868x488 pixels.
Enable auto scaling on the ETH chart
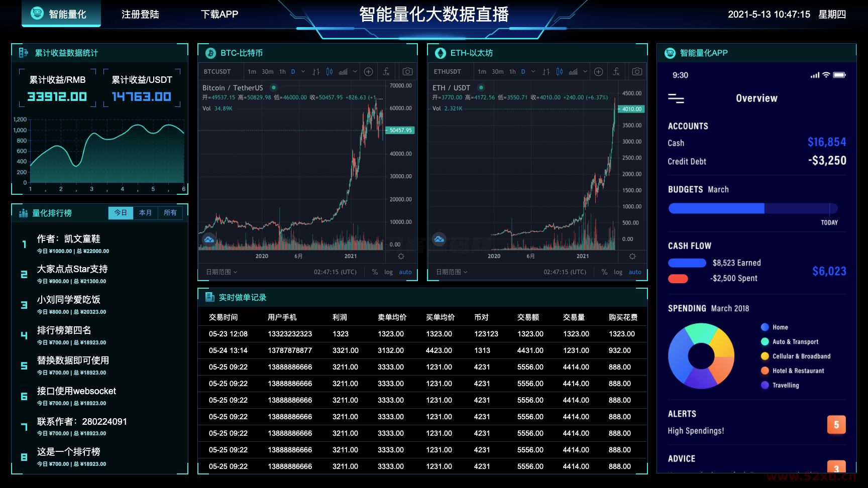coord(635,272)
